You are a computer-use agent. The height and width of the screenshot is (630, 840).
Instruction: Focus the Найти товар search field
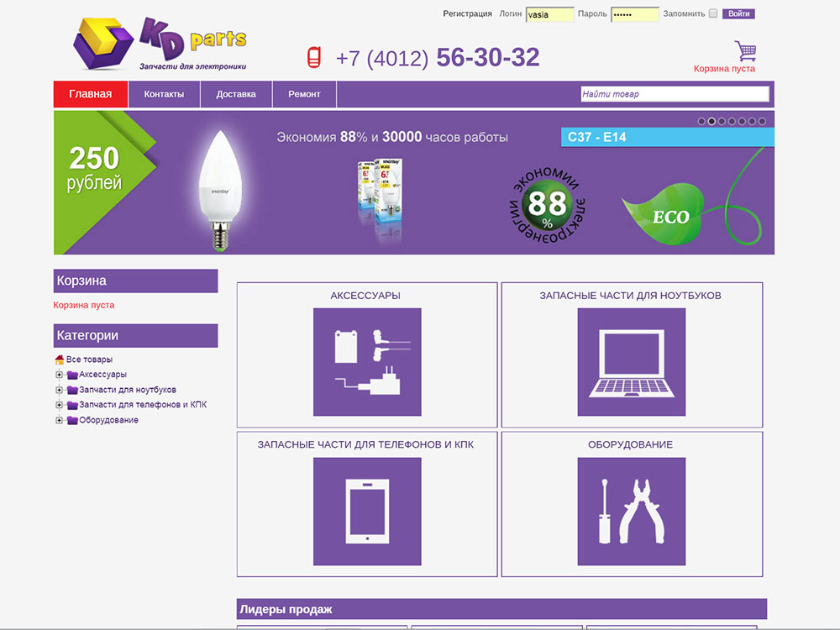pos(675,94)
